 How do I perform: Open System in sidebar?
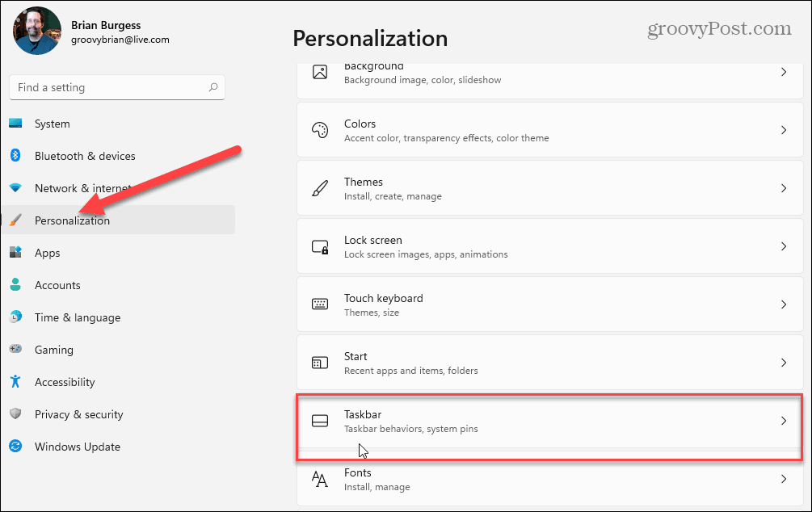point(118,124)
